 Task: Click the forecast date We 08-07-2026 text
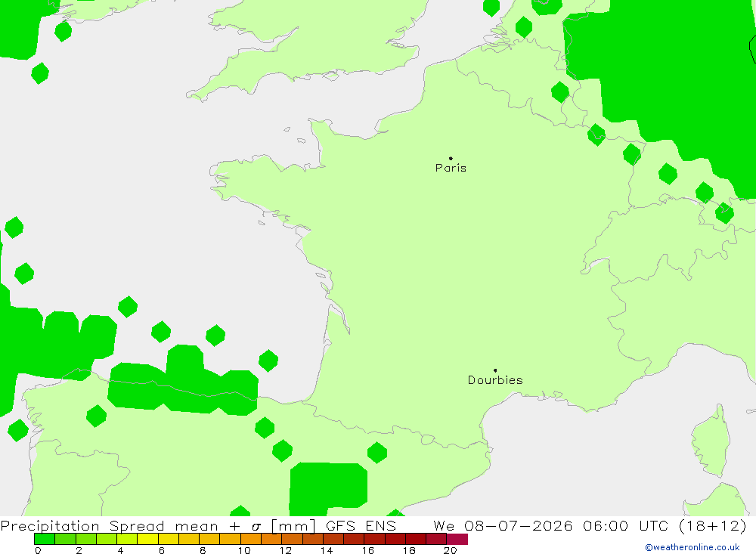pyautogui.click(x=503, y=525)
